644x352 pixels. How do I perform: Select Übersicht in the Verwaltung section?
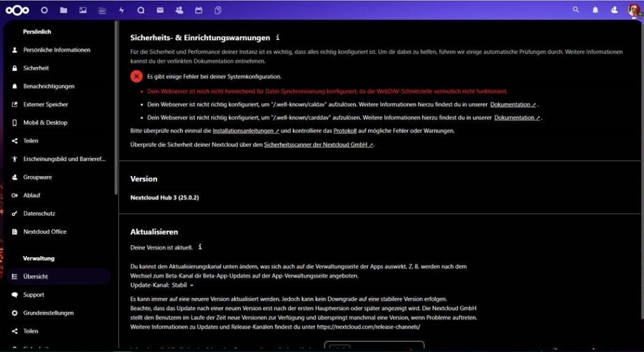point(59,277)
